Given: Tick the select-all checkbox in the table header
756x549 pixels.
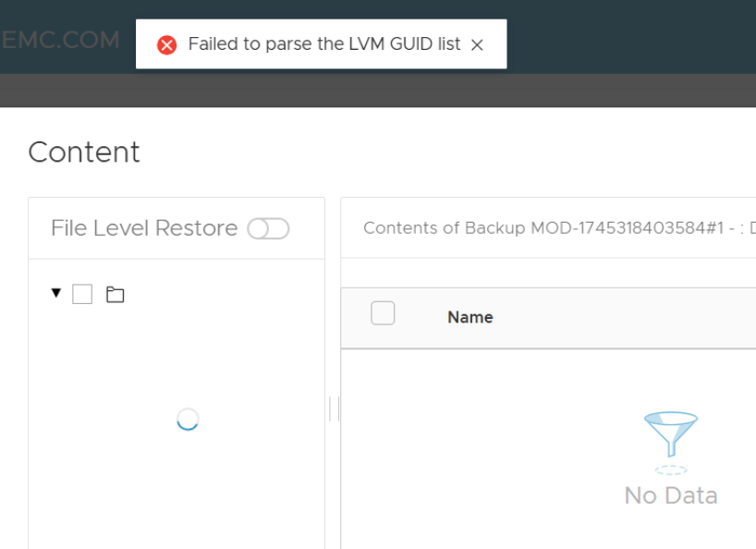Looking at the screenshot, I should click(383, 313).
